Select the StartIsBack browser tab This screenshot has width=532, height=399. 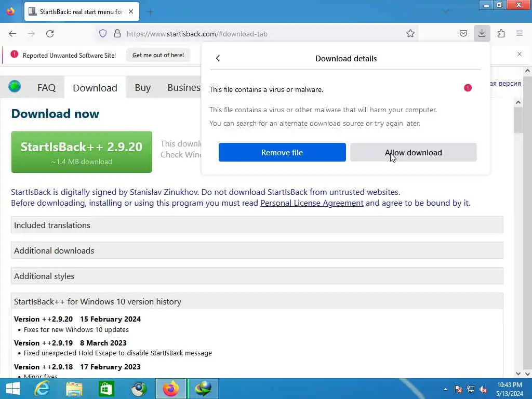[82, 12]
